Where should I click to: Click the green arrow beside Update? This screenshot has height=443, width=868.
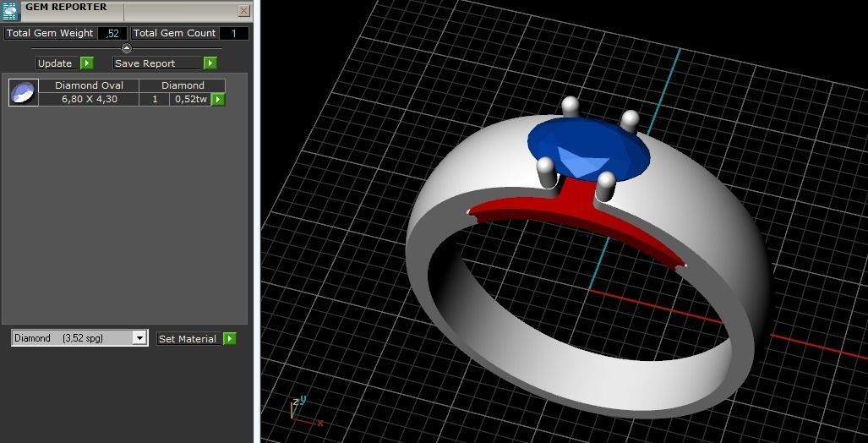click(87, 63)
